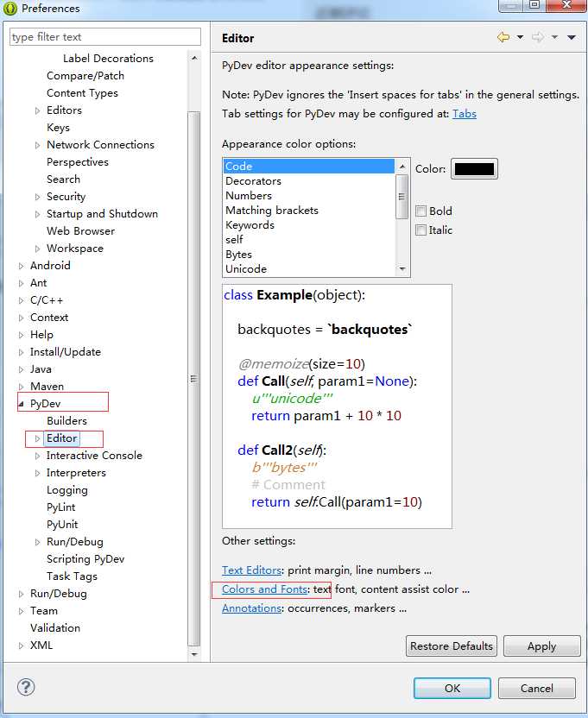Expand the Editors tree node
This screenshot has height=718, width=588.
pyautogui.click(x=38, y=110)
